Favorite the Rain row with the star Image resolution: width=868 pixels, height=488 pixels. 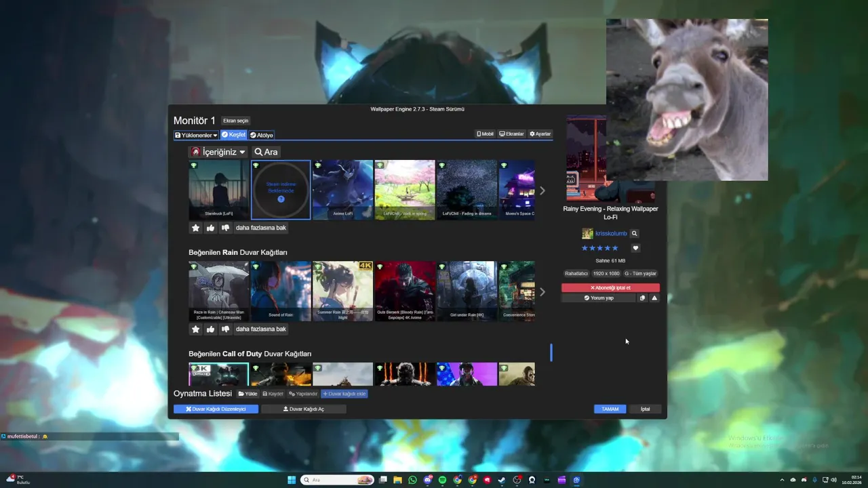pyautogui.click(x=195, y=329)
